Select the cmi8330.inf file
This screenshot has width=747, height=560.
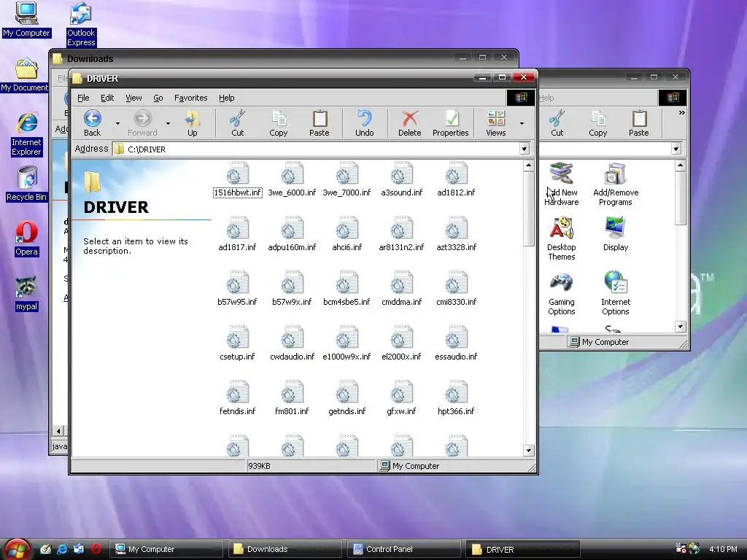(x=456, y=289)
